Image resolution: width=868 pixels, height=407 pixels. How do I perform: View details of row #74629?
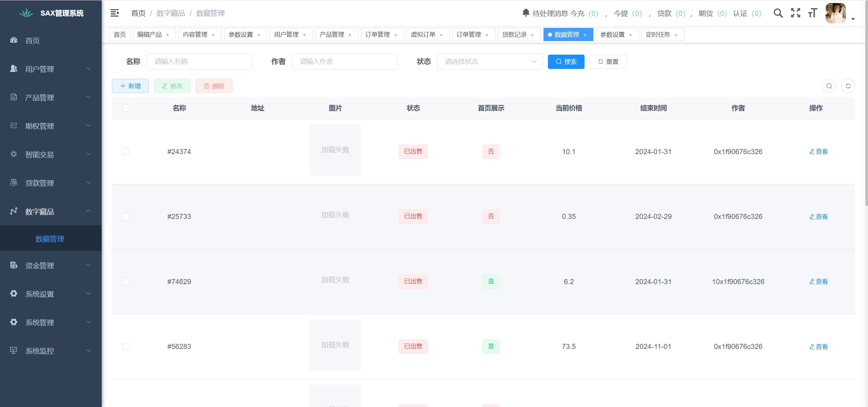818,281
